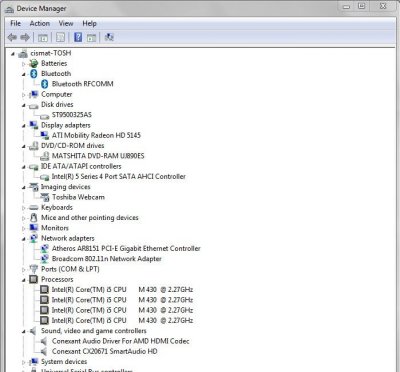Select ATI Mobility Radeon HD 5145
400x372 pixels.
point(96,135)
